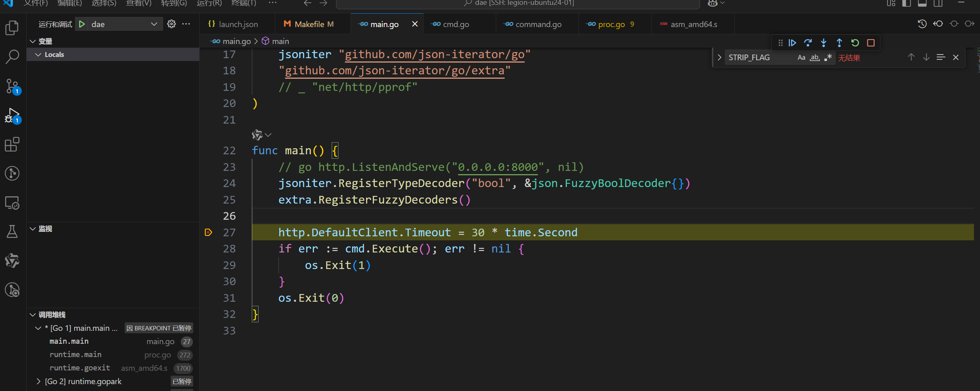Toggle Match Case in find widget
The height and width of the screenshot is (391, 980).
801,58
